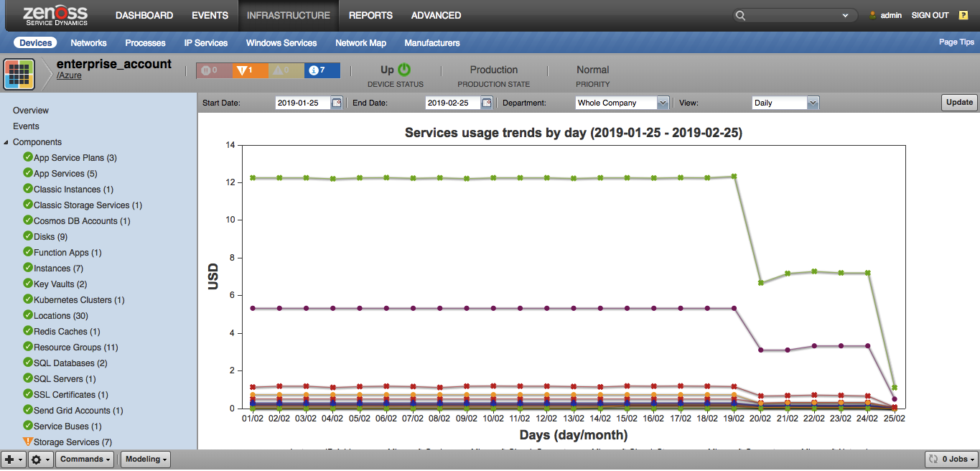This screenshot has width=980, height=471.
Task: Open the help question mark icon
Action: [x=963, y=15]
